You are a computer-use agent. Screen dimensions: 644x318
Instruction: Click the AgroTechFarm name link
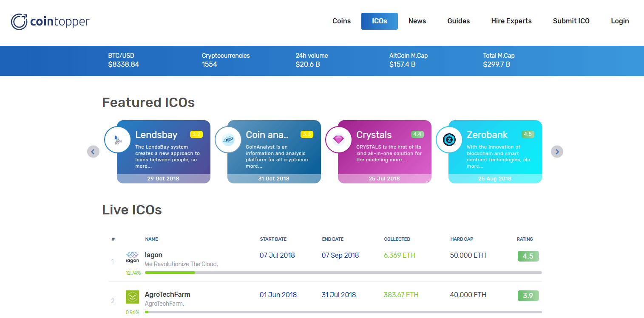click(x=167, y=294)
